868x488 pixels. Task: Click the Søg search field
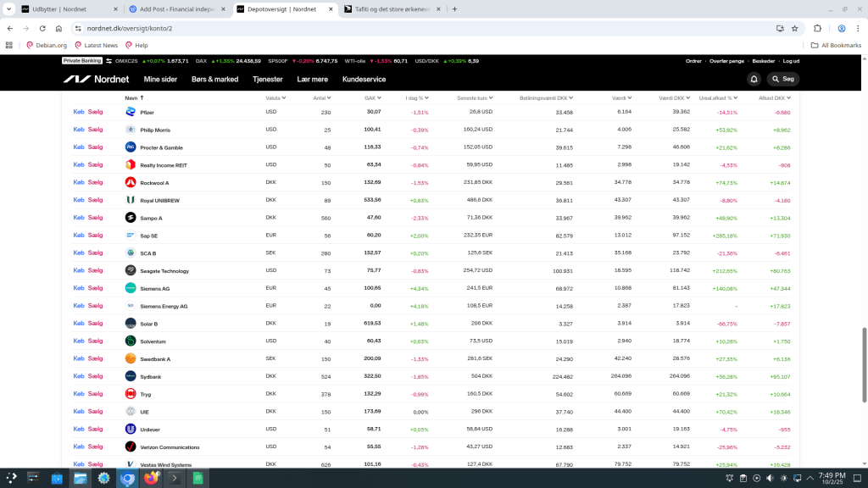[782, 79]
